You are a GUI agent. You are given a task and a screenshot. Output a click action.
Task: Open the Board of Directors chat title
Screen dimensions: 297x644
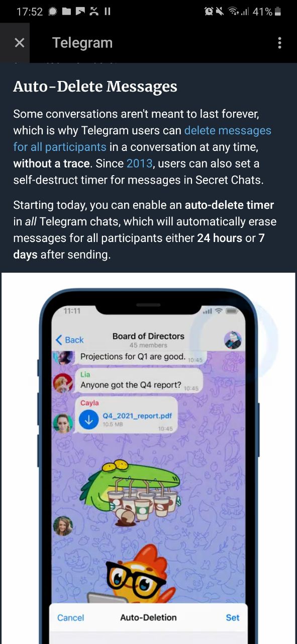pos(148,336)
